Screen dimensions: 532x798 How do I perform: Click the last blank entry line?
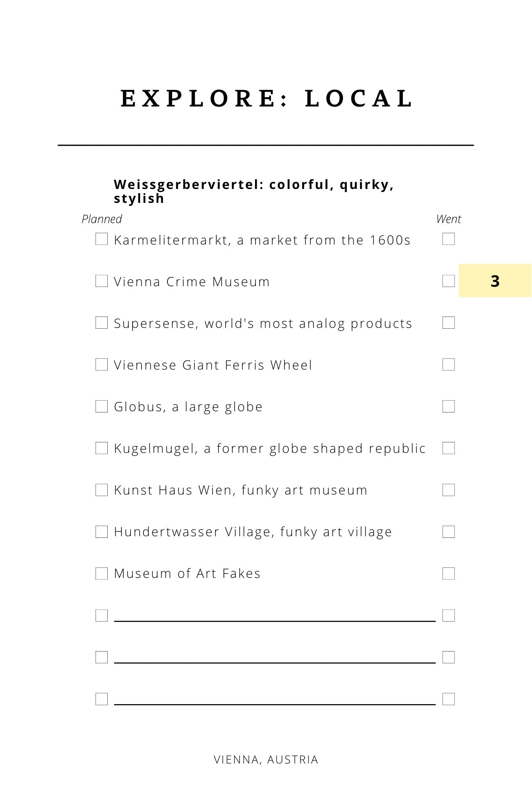(x=275, y=704)
